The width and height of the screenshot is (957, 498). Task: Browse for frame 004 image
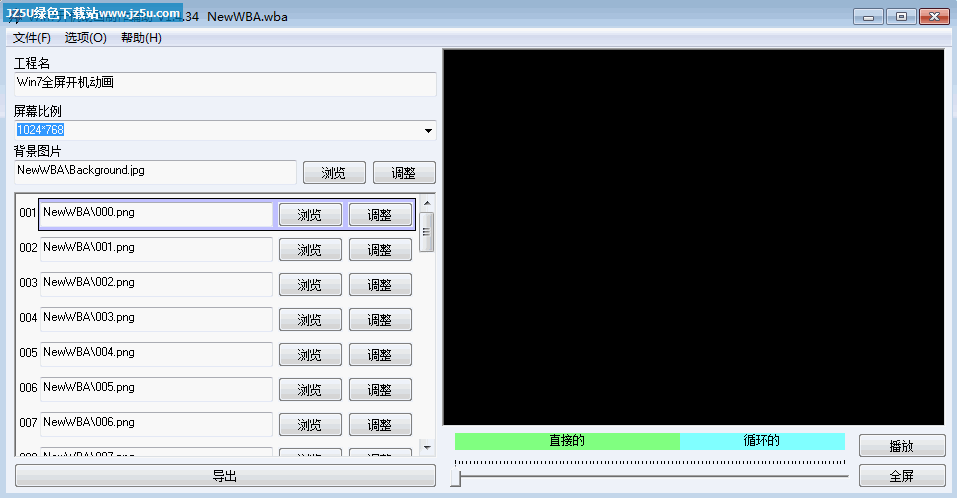click(310, 320)
